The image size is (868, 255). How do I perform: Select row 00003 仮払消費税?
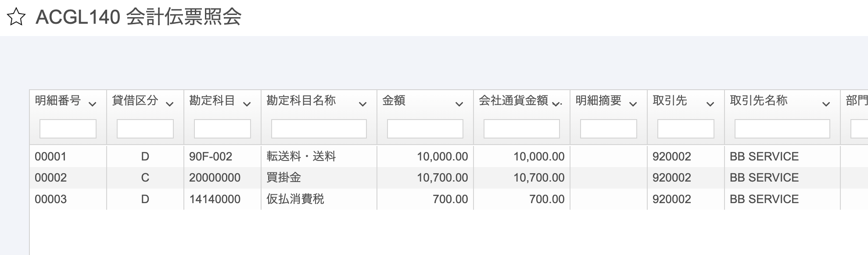pyautogui.click(x=449, y=199)
